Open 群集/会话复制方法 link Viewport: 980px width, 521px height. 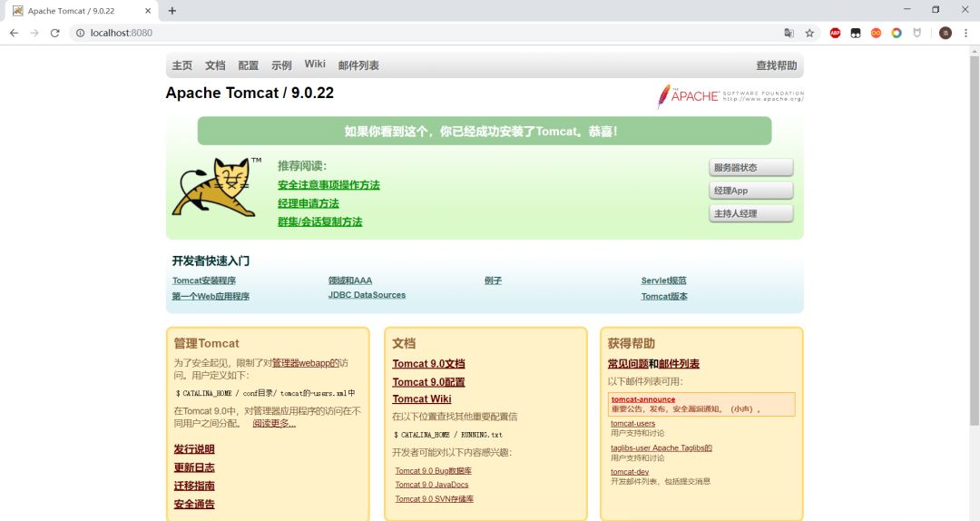point(320,221)
